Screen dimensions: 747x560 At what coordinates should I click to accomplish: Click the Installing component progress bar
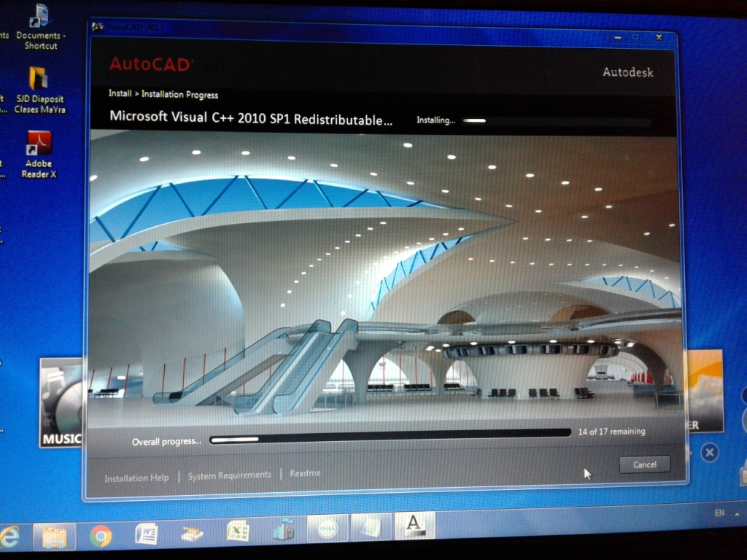point(554,121)
